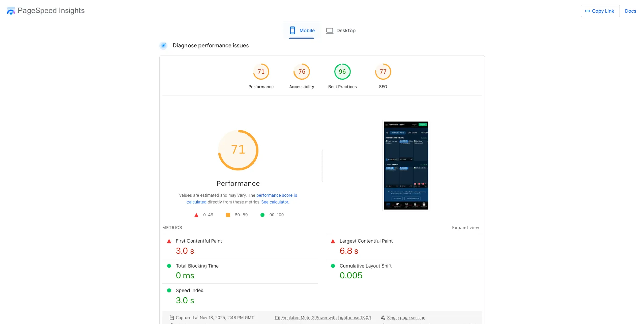The width and height of the screenshot is (644, 324).
Task: Click the emulated device icon near Lighthouse version
Action: pos(277,317)
